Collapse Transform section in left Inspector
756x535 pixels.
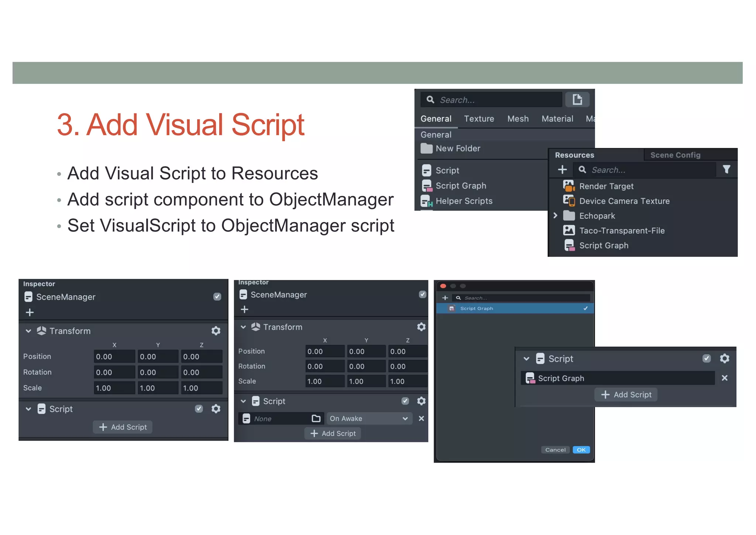(28, 331)
